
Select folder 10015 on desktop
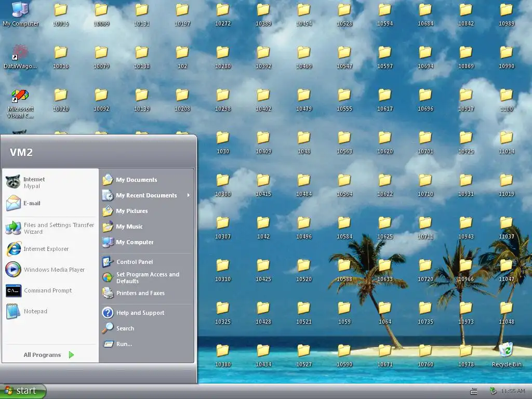click(61, 14)
